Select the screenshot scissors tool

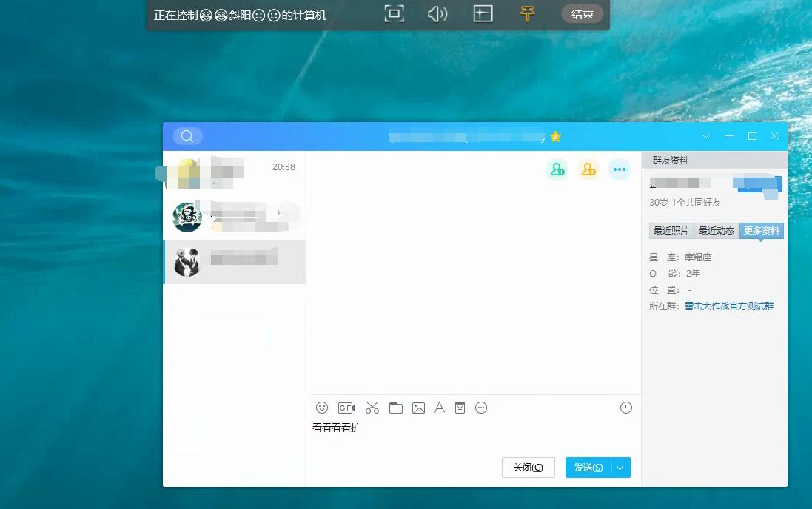pyautogui.click(x=372, y=408)
